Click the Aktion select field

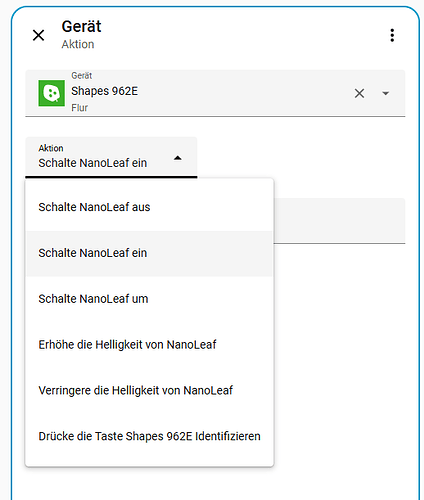coord(111,157)
